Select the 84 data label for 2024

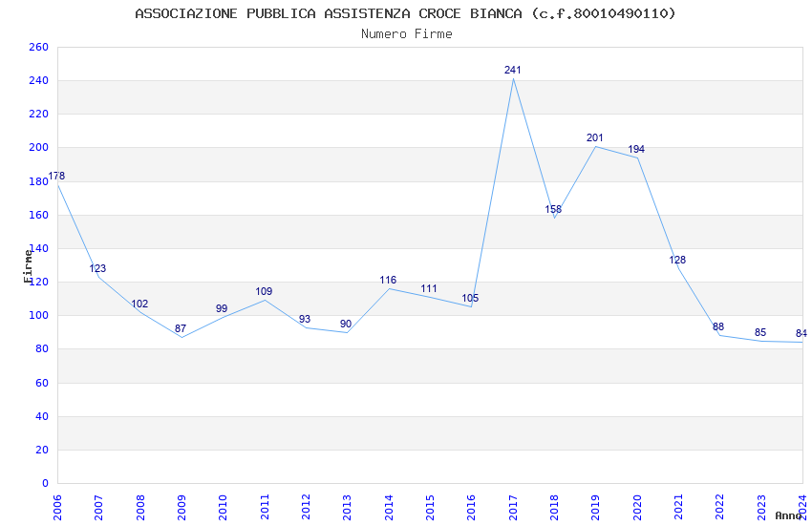tap(801, 333)
